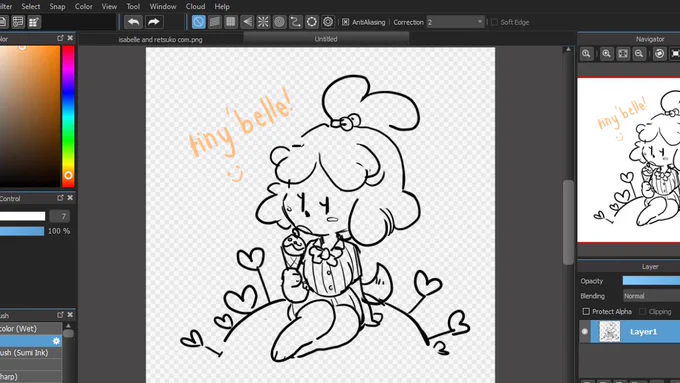680x383 pixels.
Task: Click the toolbar list-view icon
Action: tap(18, 22)
